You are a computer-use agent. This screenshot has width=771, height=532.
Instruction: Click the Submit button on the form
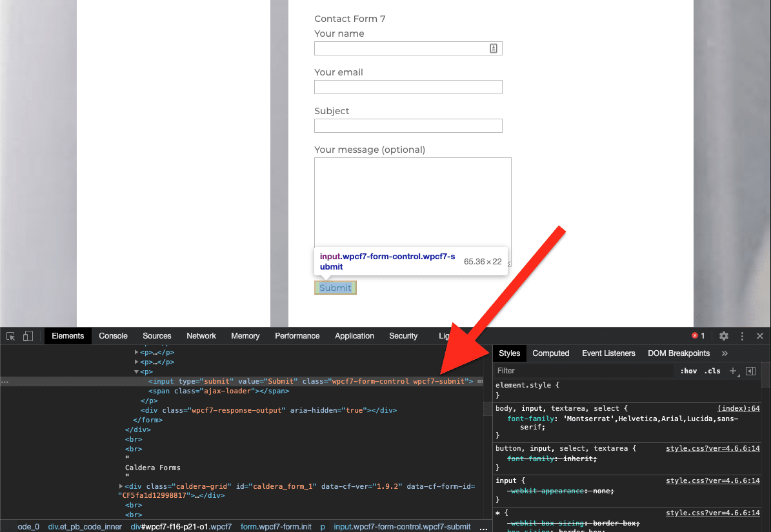pyautogui.click(x=335, y=287)
